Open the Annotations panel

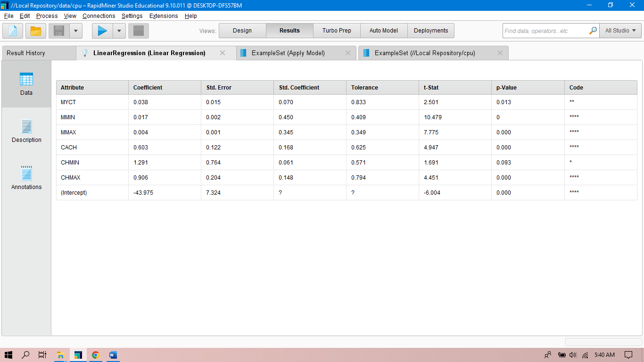point(26,178)
